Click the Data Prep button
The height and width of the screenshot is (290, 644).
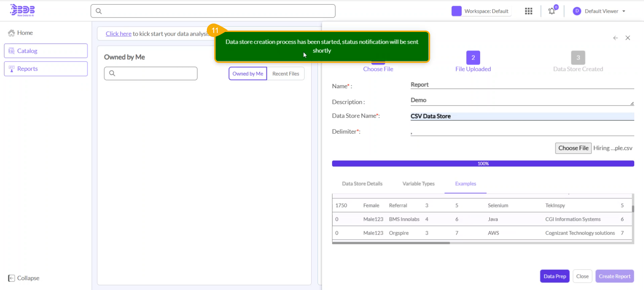point(554,276)
